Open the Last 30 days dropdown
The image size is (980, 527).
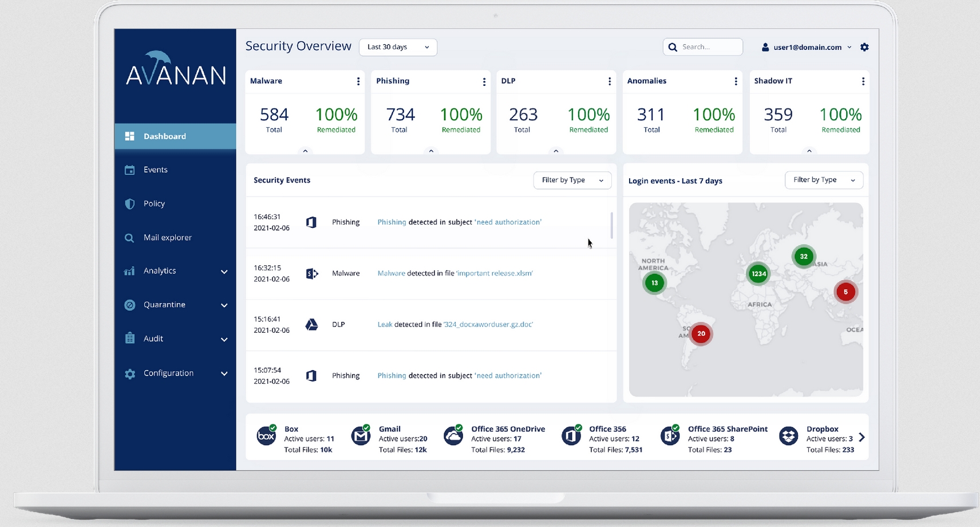[398, 47]
